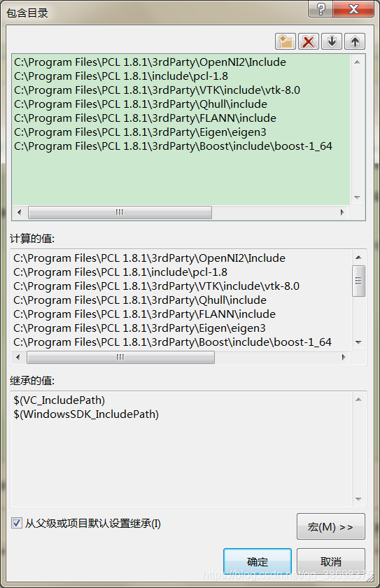The image size is (380, 588).
Task: Cancel with the 取消 button
Action: 330,561
